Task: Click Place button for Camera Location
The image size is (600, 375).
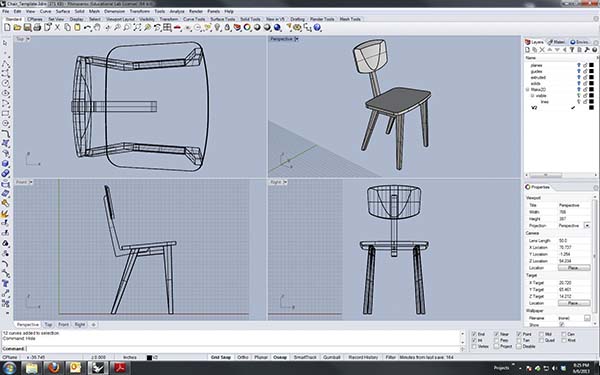Action: coord(574,268)
